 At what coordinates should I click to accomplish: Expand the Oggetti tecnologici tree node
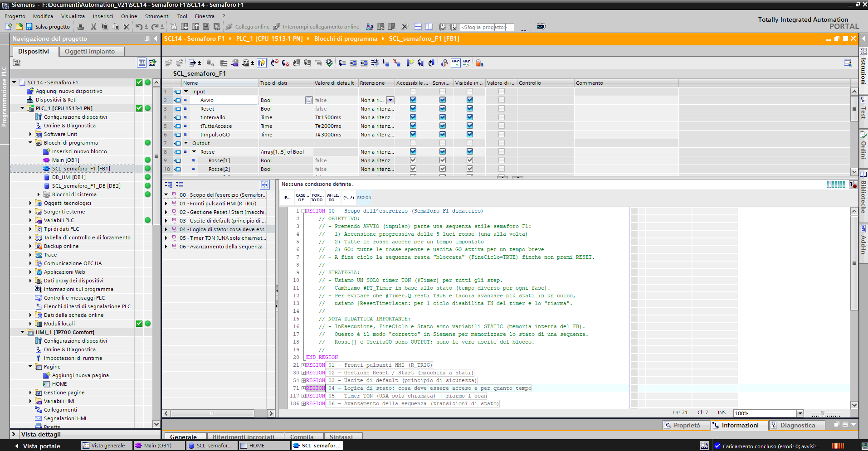tap(30, 203)
